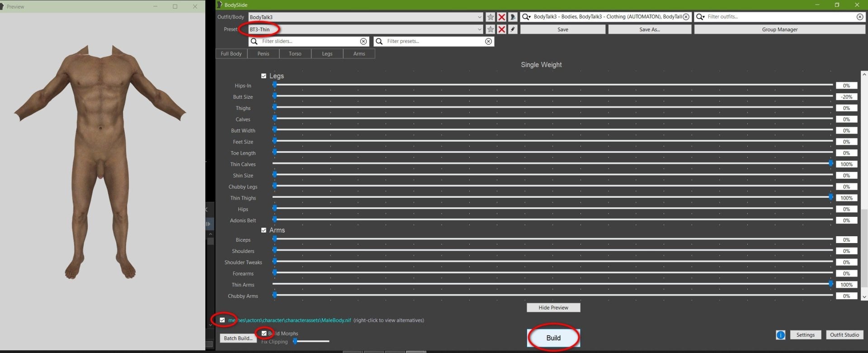Click the Forearms slider handle
The width and height of the screenshot is (868, 353).
274,272
